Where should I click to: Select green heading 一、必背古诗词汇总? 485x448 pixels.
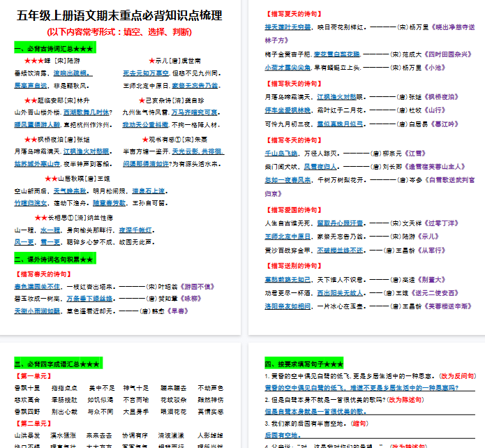pyautogui.click(x=54, y=48)
